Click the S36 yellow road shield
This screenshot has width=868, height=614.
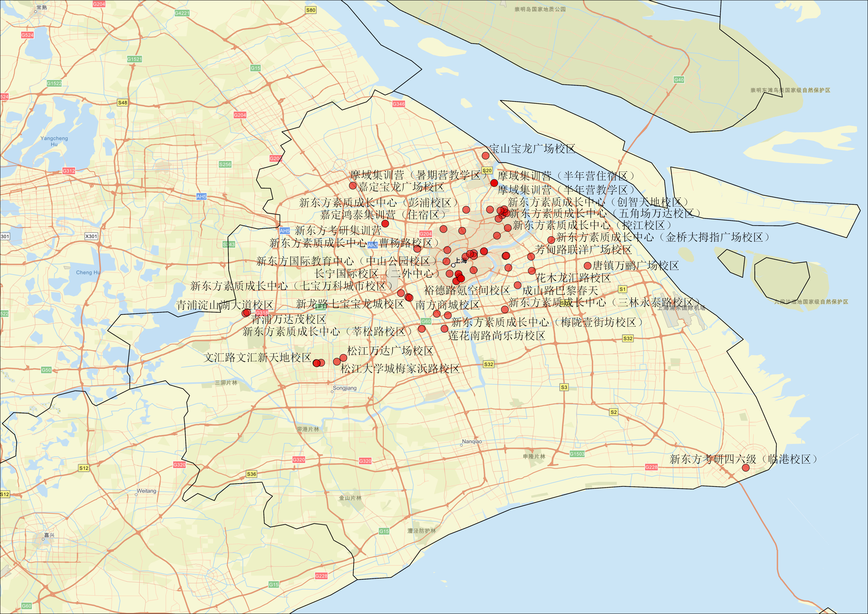(x=251, y=474)
